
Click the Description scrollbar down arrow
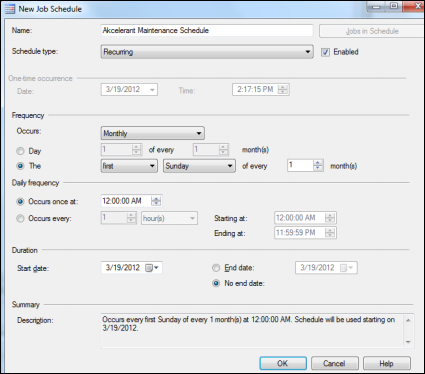tap(408, 342)
